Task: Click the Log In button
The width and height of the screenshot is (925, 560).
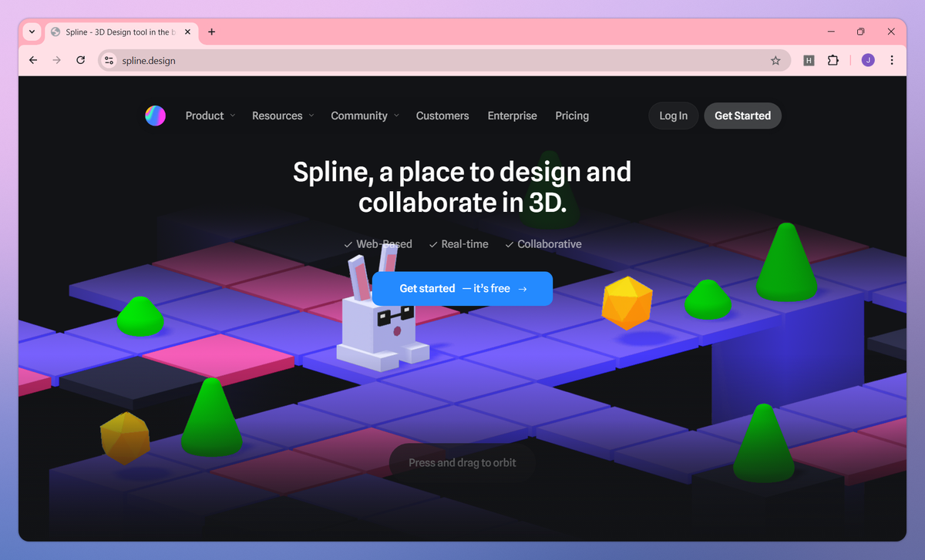Action: tap(672, 116)
